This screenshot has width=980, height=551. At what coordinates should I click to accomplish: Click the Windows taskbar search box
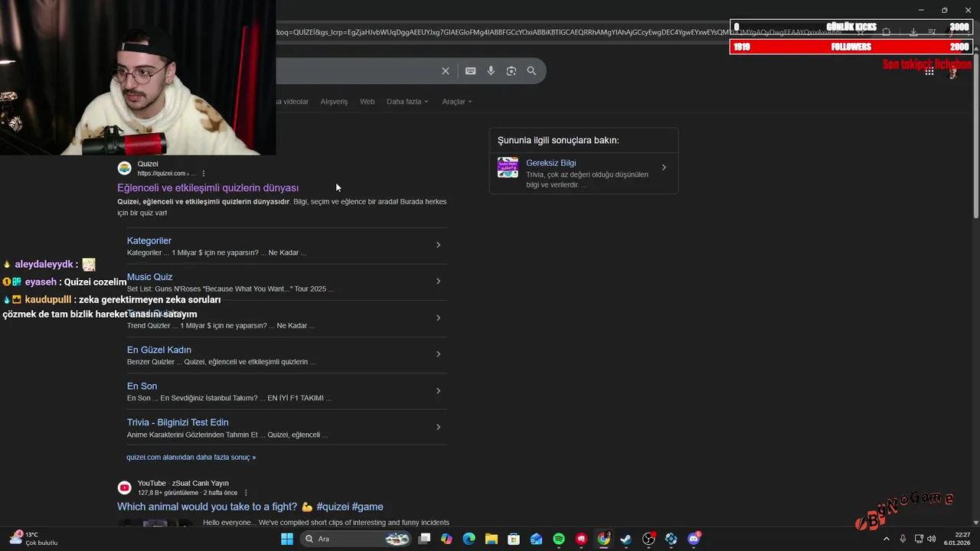point(357,539)
